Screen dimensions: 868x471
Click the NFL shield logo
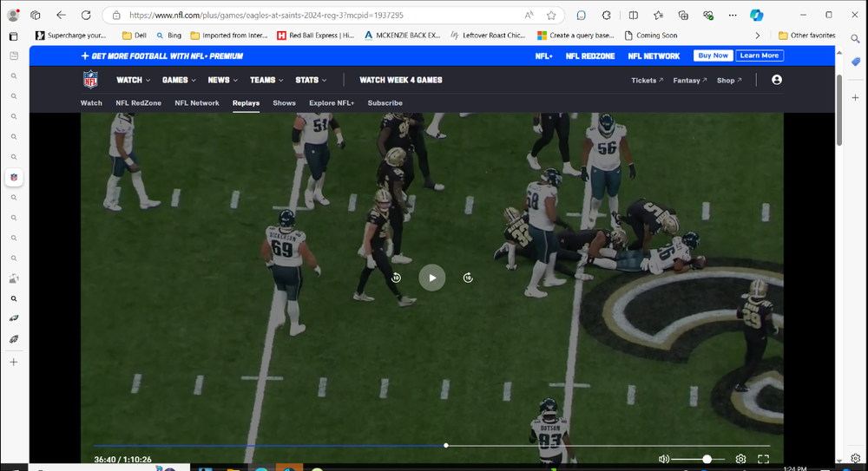point(90,80)
